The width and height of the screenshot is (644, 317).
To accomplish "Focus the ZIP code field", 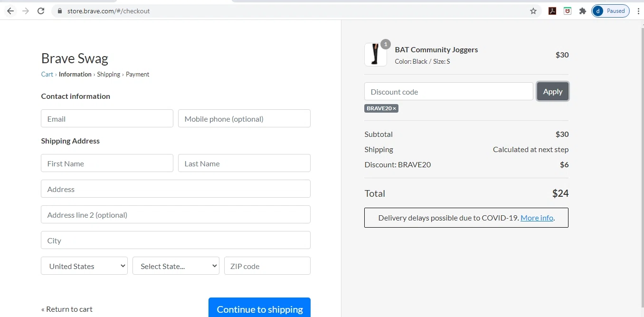I will coord(267,266).
